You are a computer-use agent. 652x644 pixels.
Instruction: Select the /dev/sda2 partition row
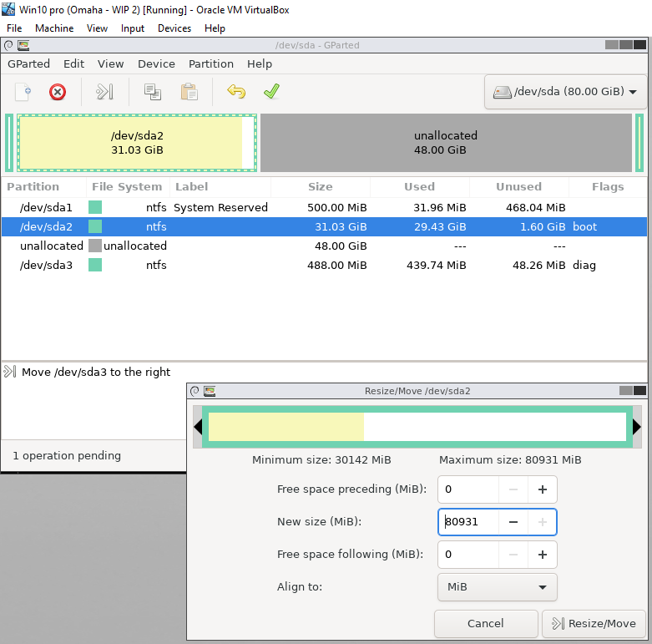[324, 226]
